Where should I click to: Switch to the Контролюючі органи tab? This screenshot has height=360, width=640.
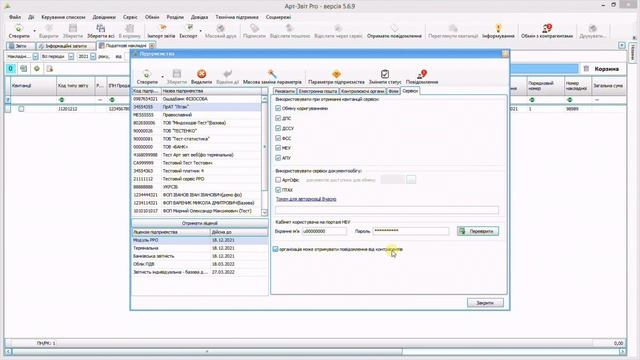pos(362,91)
